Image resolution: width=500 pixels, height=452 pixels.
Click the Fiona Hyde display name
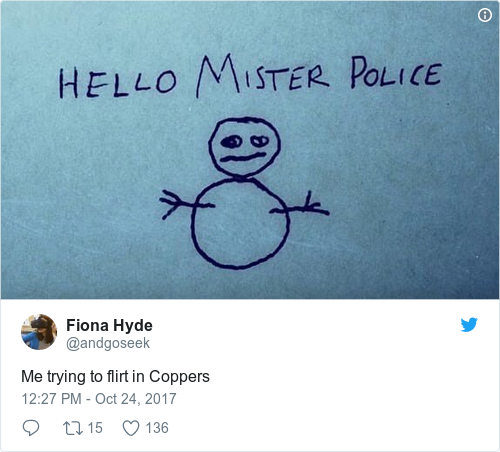pos(109,325)
